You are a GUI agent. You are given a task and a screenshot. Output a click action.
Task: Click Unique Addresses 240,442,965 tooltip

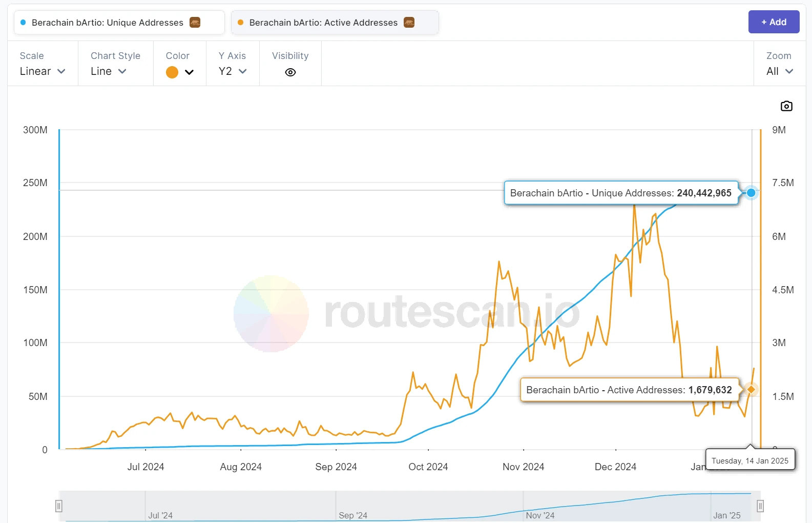click(x=621, y=193)
